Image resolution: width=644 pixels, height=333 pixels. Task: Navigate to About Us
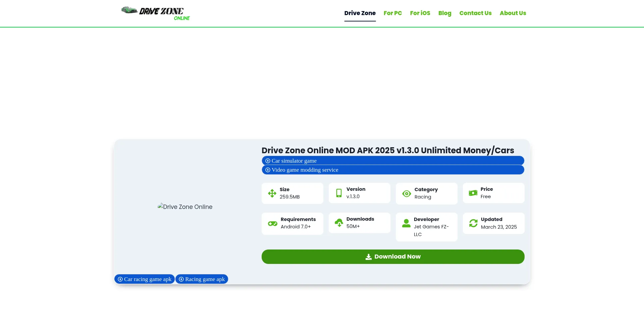click(x=513, y=13)
